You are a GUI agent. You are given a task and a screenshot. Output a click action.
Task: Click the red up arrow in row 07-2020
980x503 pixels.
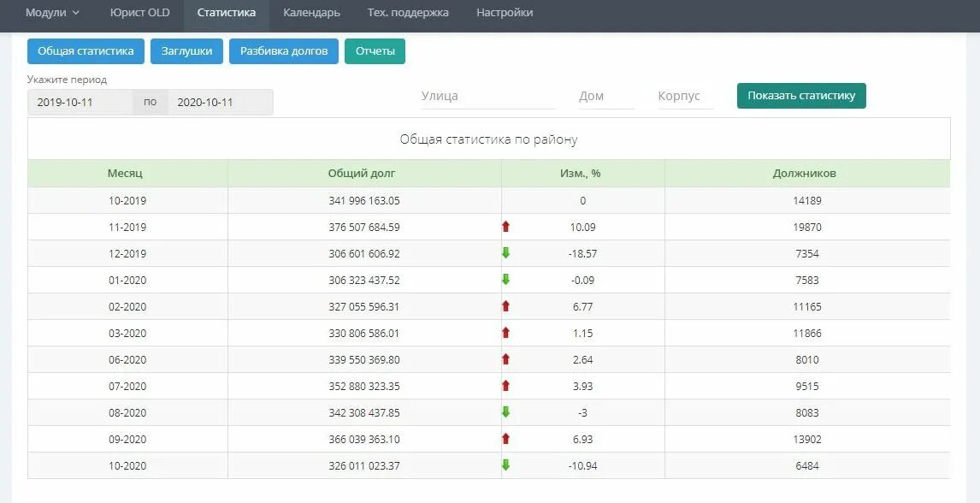pos(505,386)
